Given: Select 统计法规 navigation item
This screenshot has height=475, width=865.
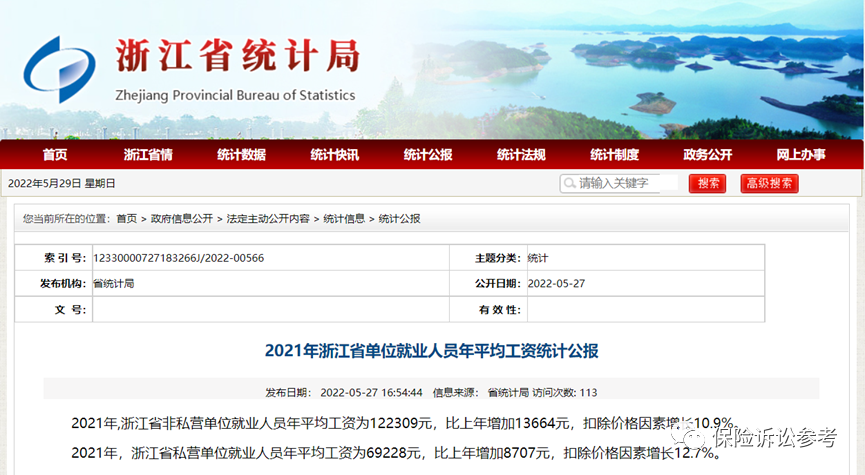Looking at the screenshot, I should point(521,155).
